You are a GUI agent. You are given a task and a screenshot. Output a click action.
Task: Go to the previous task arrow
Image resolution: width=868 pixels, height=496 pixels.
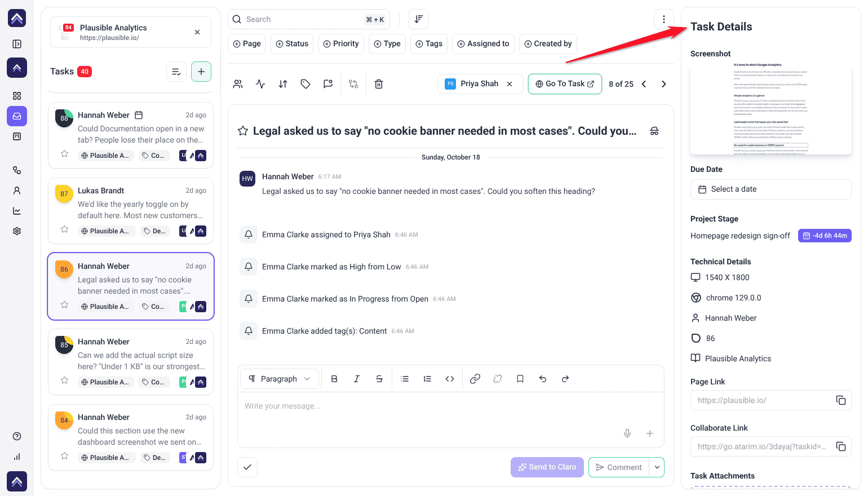click(644, 84)
